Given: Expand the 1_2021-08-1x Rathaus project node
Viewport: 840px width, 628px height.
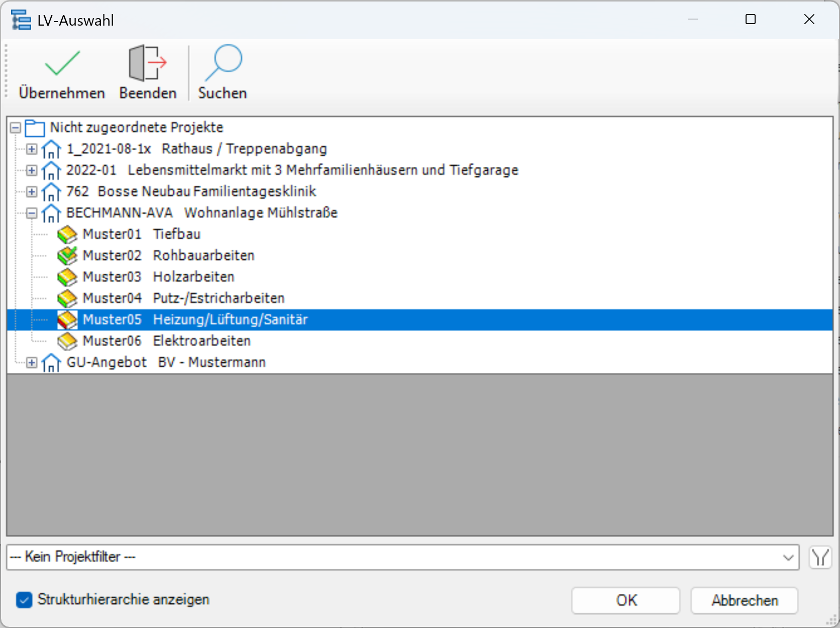Looking at the screenshot, I should coord(32,149).
